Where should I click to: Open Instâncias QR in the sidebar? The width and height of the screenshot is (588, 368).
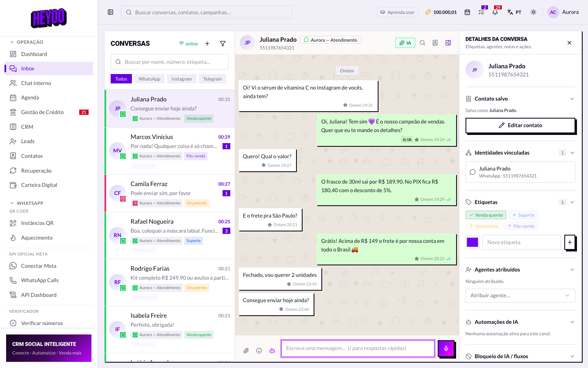click(x=49, y=223)
